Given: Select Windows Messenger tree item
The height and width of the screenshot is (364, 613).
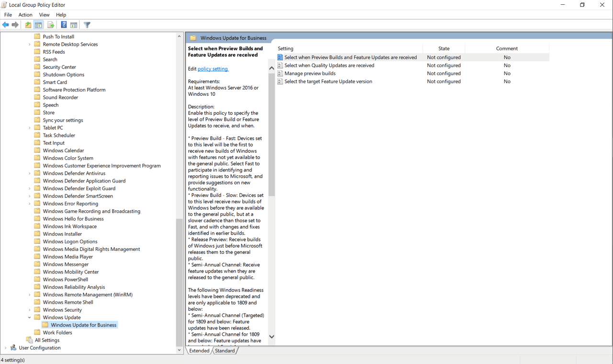Looking at the screenshot, I should tap(66, 264).
